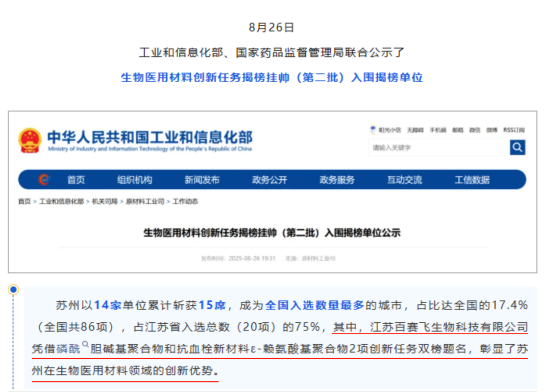Click the blue circle timeline marker
Image resolution: width=547 pixels, height=392 pixels.
coord(13,289)
